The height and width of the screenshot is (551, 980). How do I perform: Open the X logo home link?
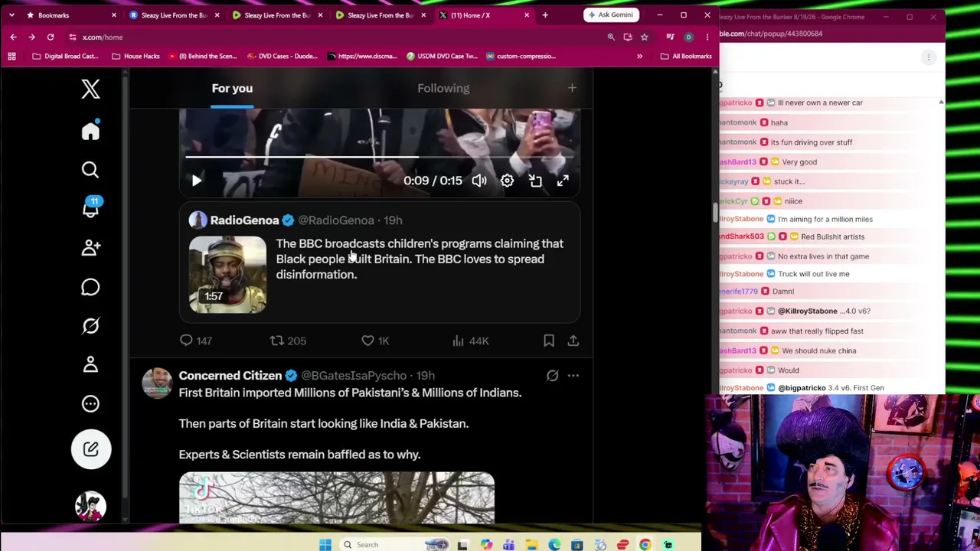[90, 89]
